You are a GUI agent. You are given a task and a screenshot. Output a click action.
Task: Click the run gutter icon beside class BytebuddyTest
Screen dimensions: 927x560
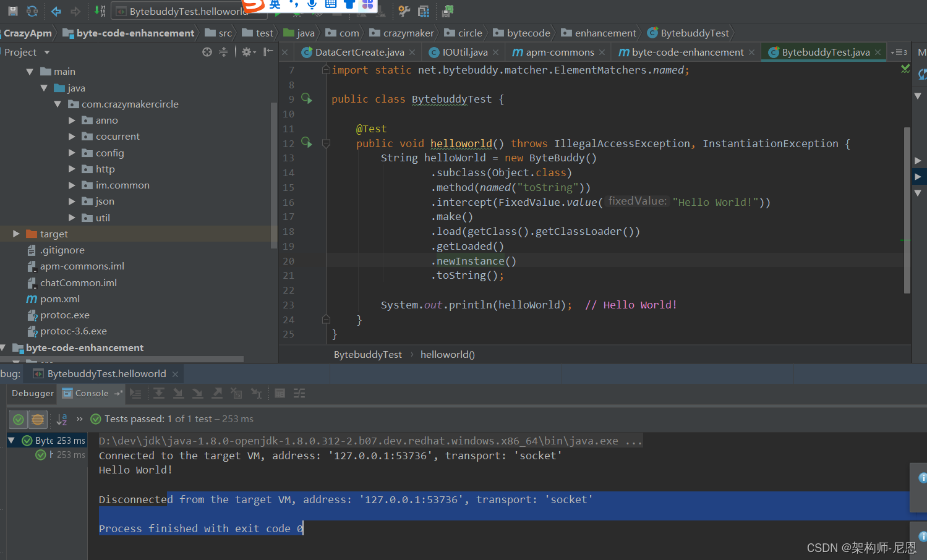306,98
